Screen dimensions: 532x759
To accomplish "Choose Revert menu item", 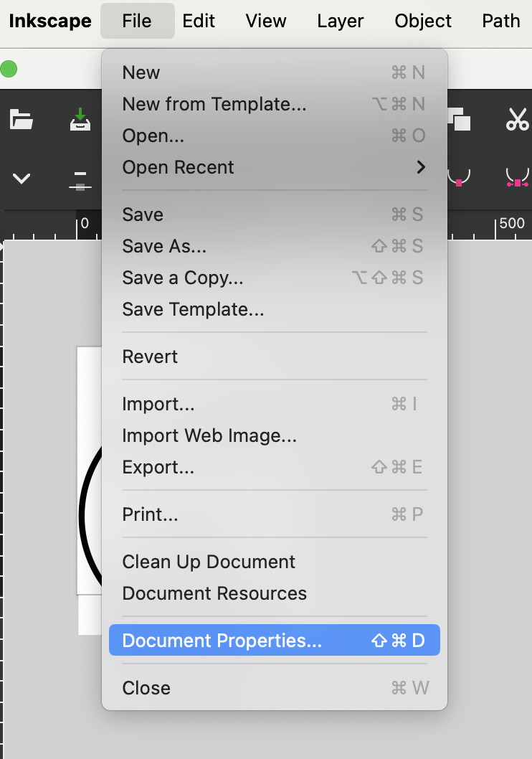I will pyautogui.click(x=274, y=357).
